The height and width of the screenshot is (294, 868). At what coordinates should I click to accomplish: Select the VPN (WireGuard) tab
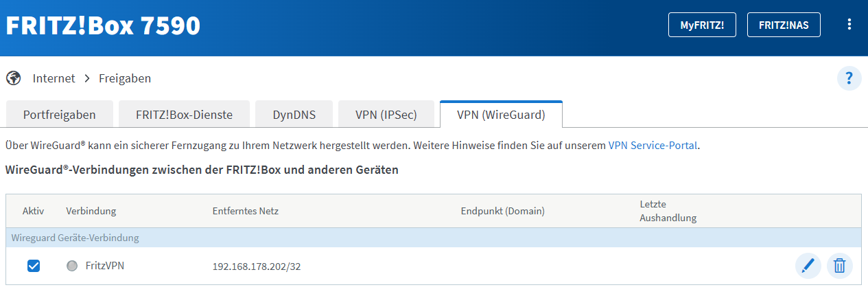501,115
